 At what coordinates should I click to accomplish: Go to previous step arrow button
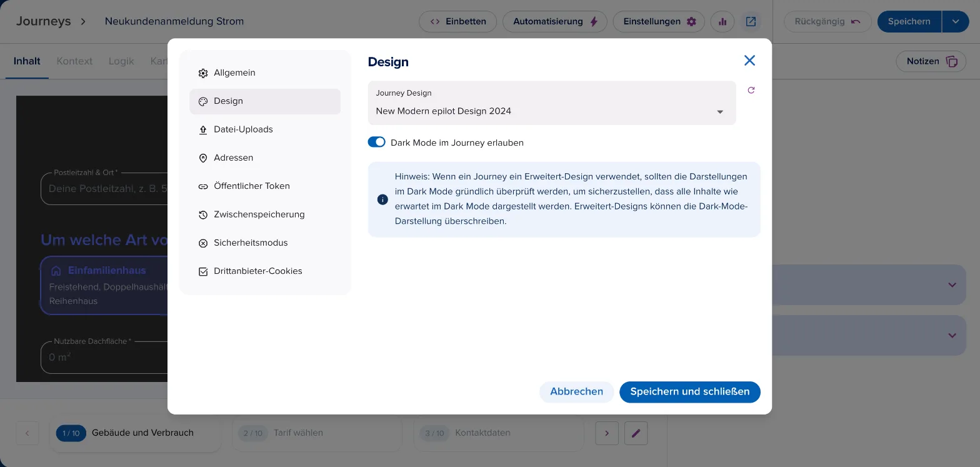click(x=27, y=433)
